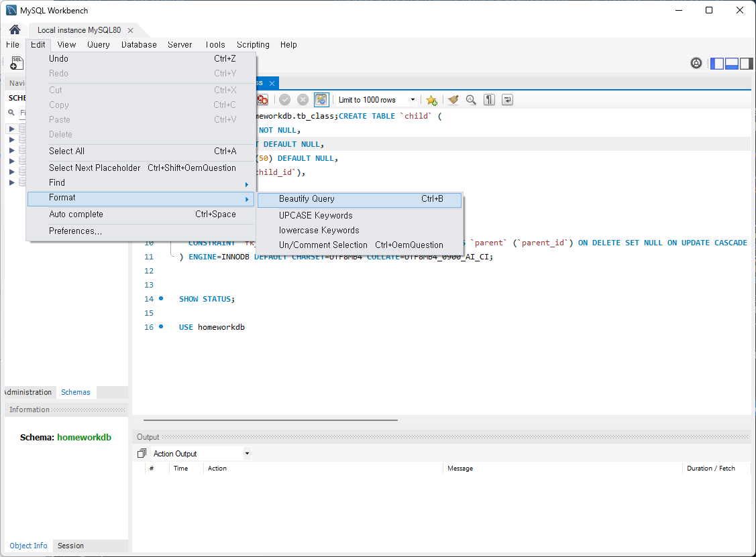Click the stop script on error toggle icon
The height and width of the screenshot is (557, 756).
pos(263,100)
